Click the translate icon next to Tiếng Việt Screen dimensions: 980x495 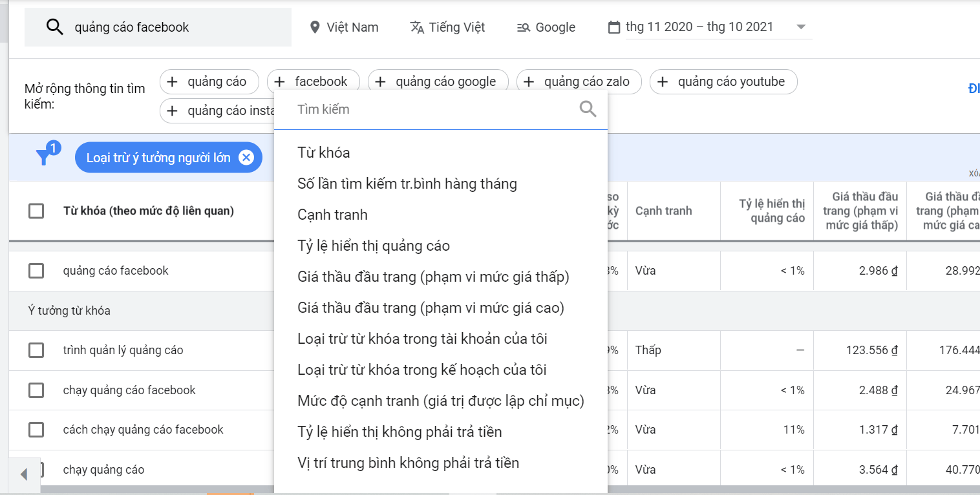pyautogui.click(x=417, y=27)
